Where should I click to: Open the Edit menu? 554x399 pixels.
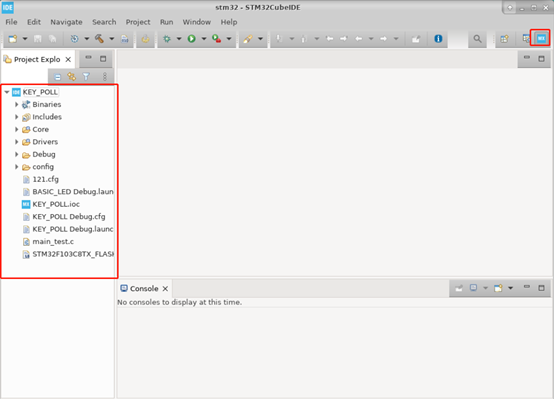(x=34, y=22)
